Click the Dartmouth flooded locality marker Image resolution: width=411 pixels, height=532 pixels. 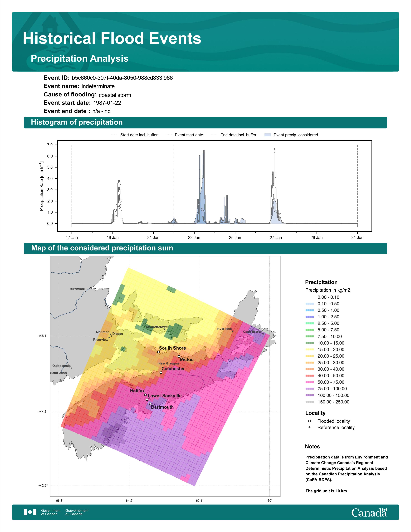pos(150,404)
